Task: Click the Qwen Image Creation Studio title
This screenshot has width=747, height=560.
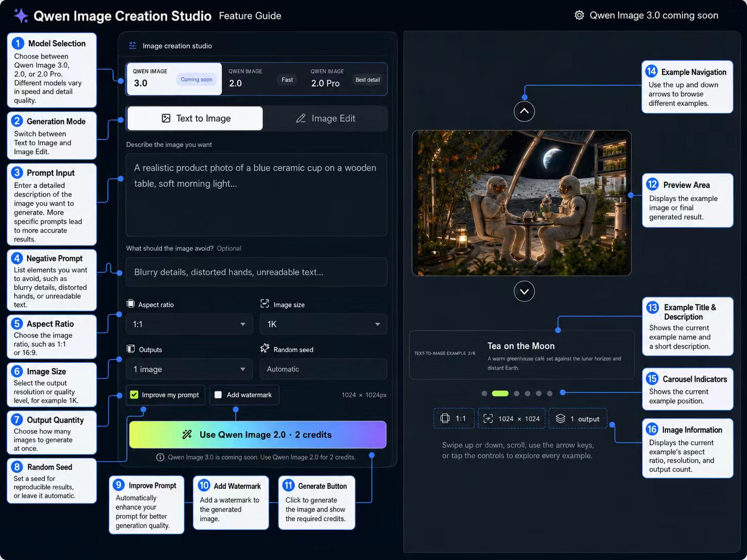Action: [122, 16]
